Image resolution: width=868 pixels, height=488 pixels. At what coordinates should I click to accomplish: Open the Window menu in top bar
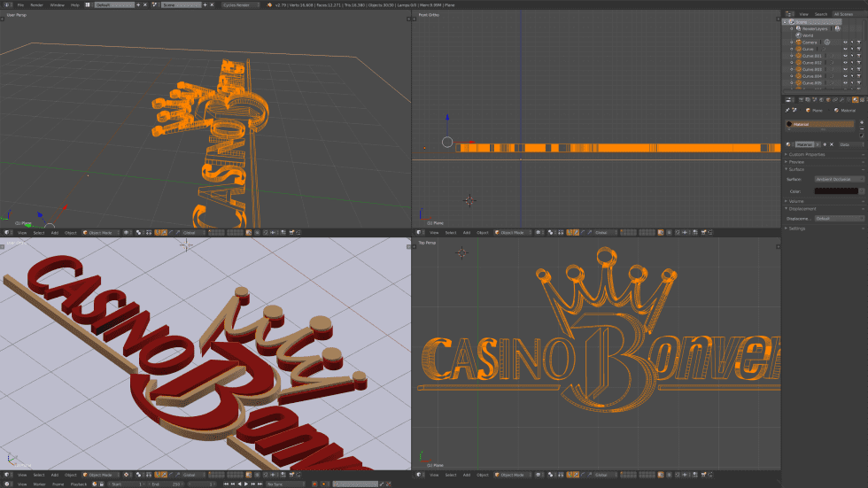coord(57,5)
